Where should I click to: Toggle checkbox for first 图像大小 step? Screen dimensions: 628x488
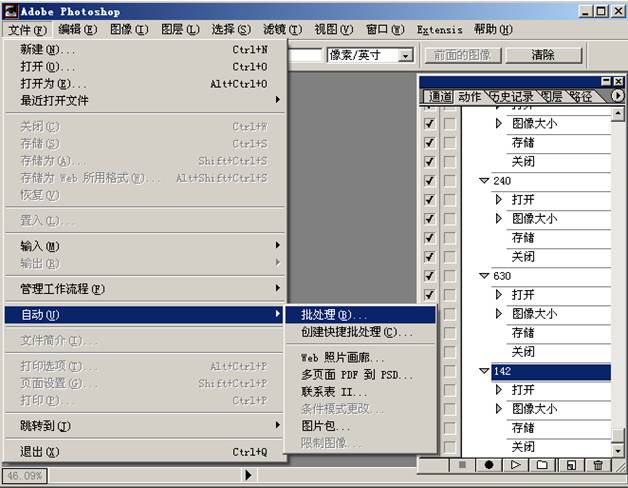[x=429, y=123]
